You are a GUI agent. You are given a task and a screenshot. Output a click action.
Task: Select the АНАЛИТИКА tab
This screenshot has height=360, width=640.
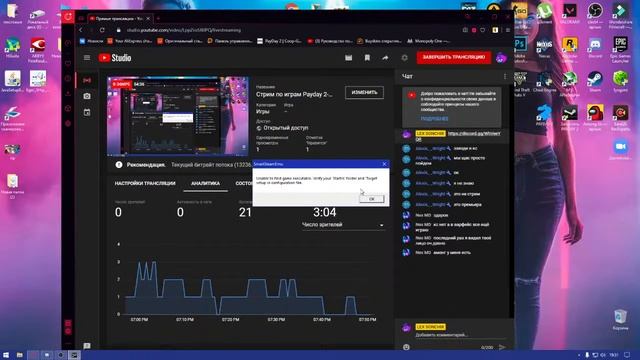click(205, 184)
